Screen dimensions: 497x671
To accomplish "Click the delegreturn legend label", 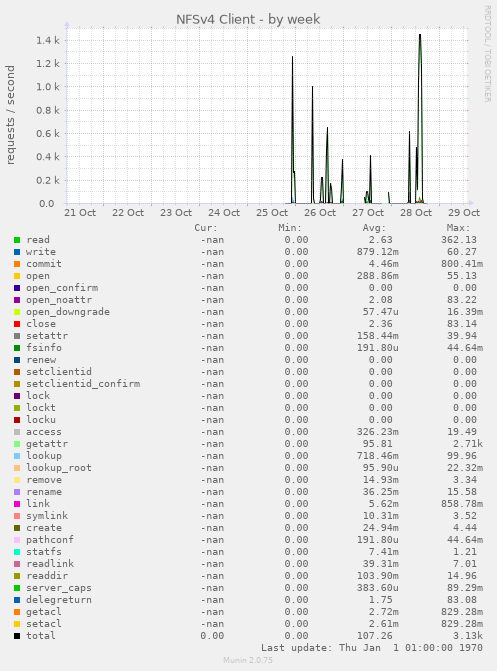I will 59,600.
